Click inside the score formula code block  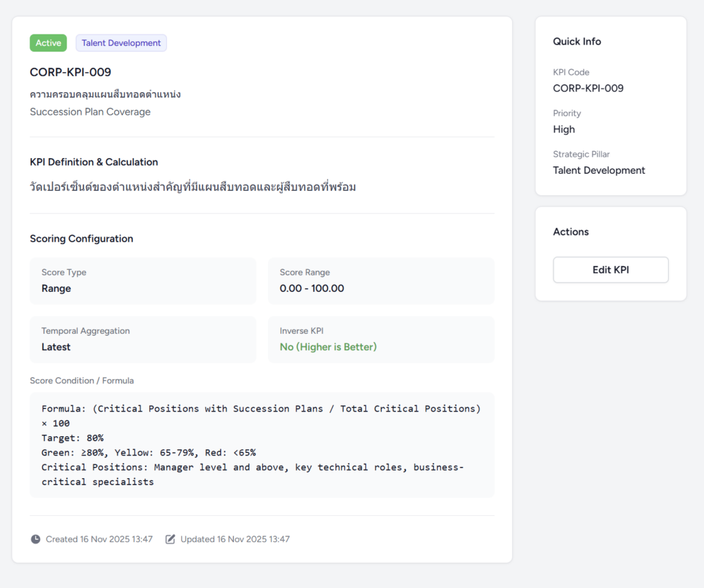click(x=261, y=445)
